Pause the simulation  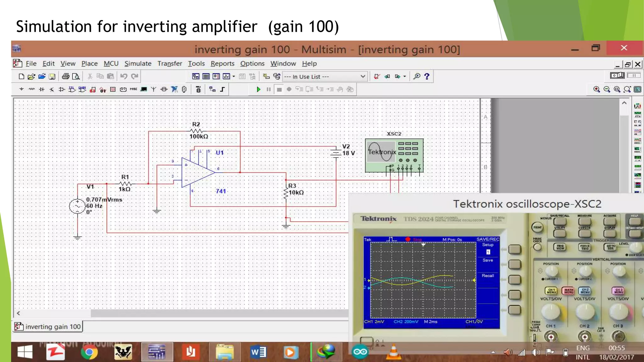269,89
